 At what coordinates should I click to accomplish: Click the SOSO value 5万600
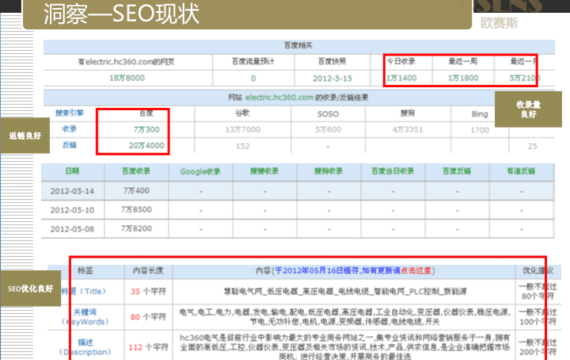[328, 129]
